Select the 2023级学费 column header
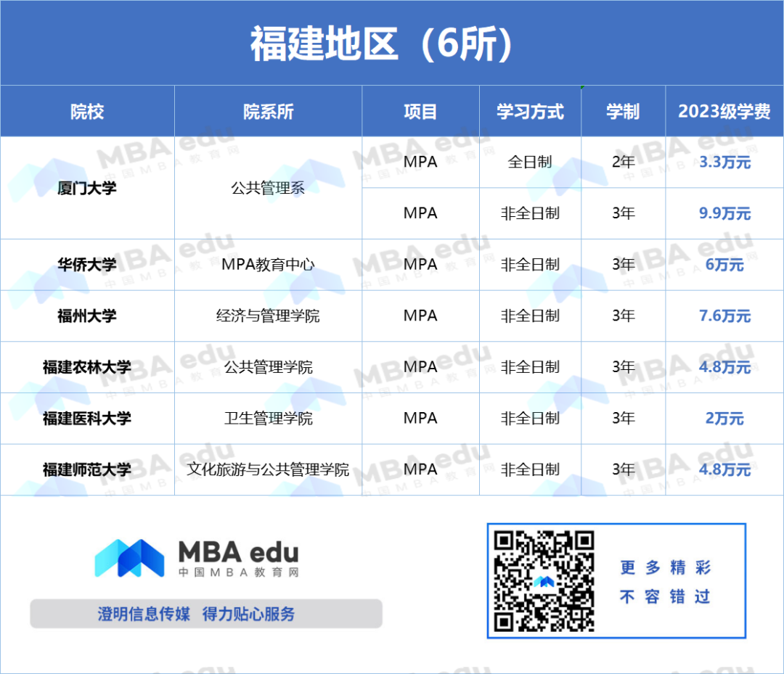Viewport: 784px width, 674px height. pyautogui.click(x=724, y=112)
